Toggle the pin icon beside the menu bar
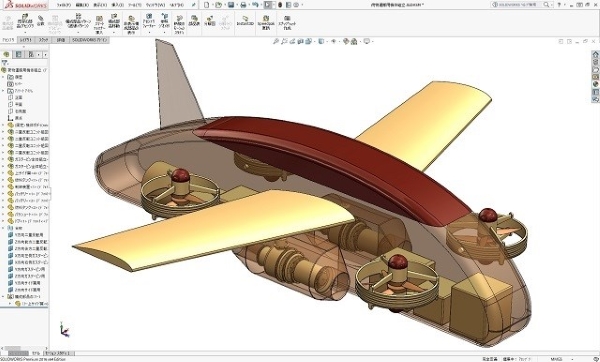The width and height of the screenshot is (600, 362). (x=194, y=5)
